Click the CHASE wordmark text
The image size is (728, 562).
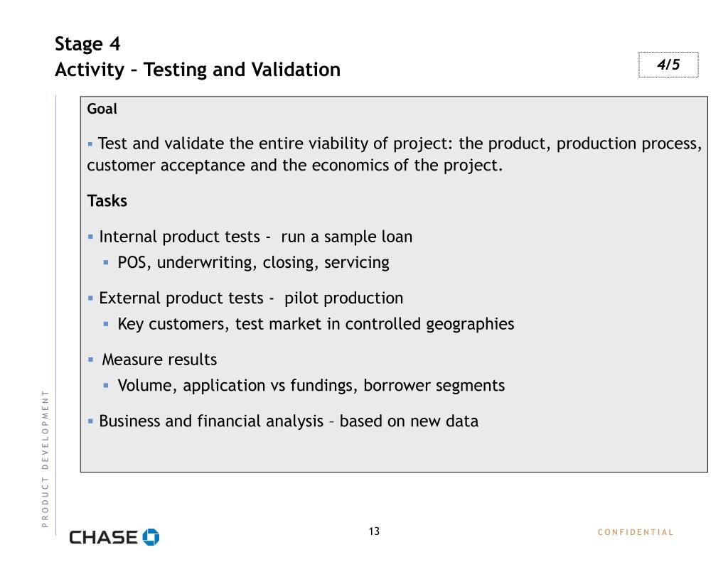click(104, 537)
